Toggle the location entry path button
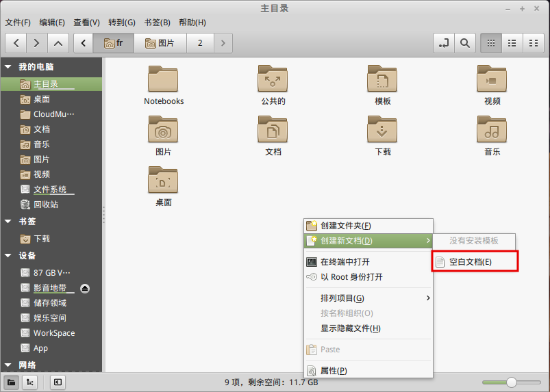 (444, 43)
